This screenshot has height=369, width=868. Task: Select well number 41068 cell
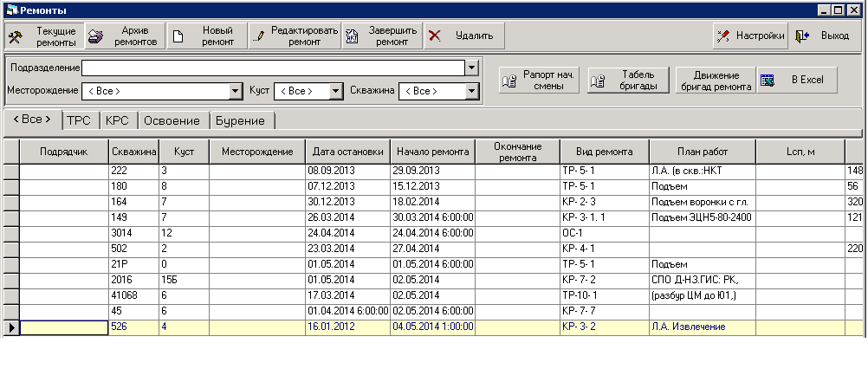(134, 296)
